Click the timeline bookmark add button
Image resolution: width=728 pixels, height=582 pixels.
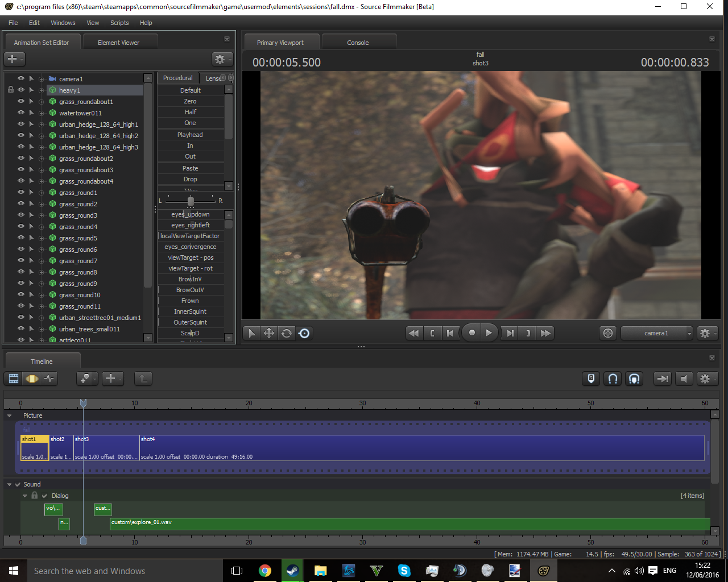click(x=87, y=379)
